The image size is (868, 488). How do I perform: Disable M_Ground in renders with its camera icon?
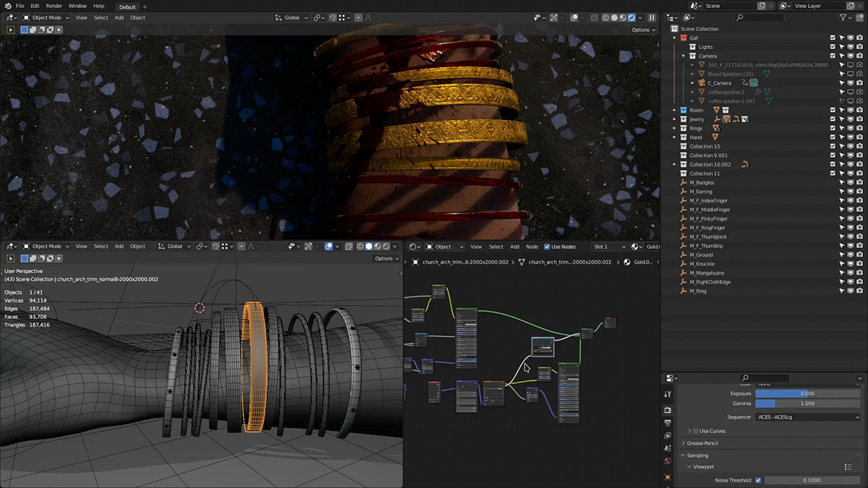859,255
